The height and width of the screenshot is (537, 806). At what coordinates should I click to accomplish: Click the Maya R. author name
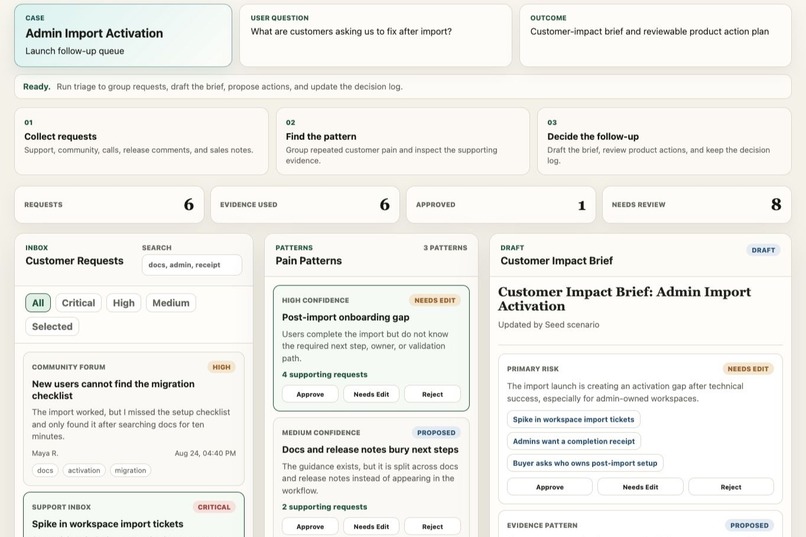pyautogui.click(x=45, y=453)
